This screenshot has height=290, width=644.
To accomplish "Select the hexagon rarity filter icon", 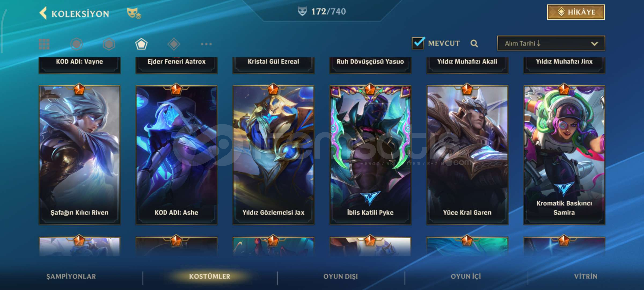I will pyautogui.click(x=109, y=44).
